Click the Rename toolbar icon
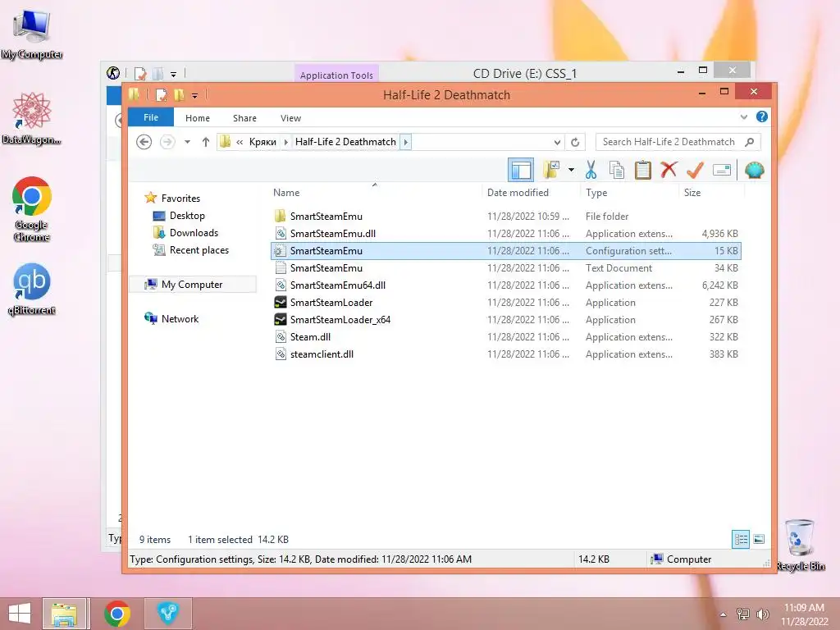The width and height of the screenshot is (840, 630). click(x=722, y=170)
